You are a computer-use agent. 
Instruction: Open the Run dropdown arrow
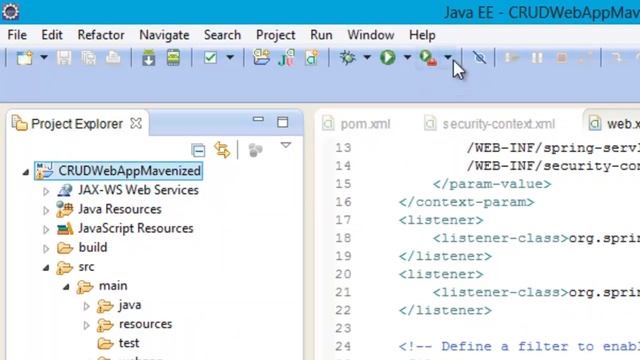click(407, 58)
